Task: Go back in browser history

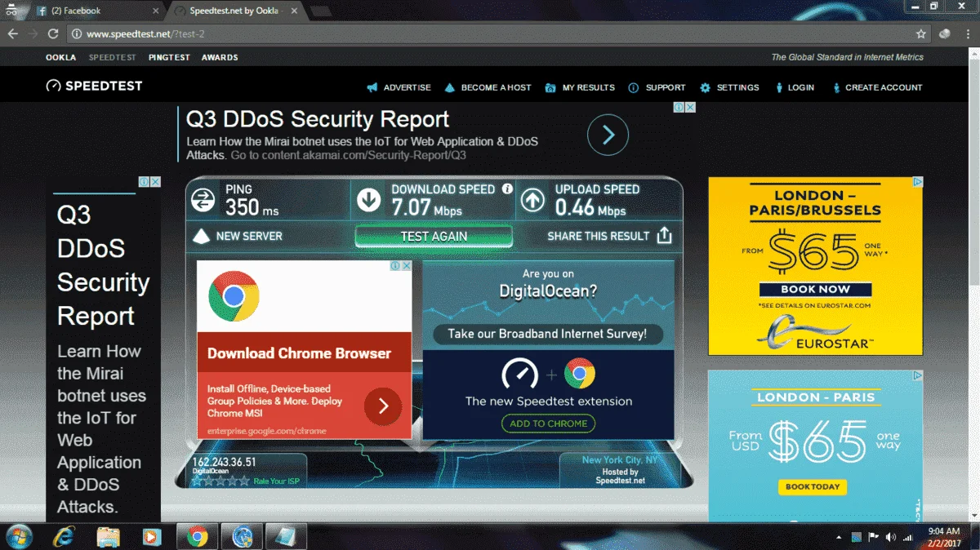Action: pyautogui.click(x=12, y=34)
